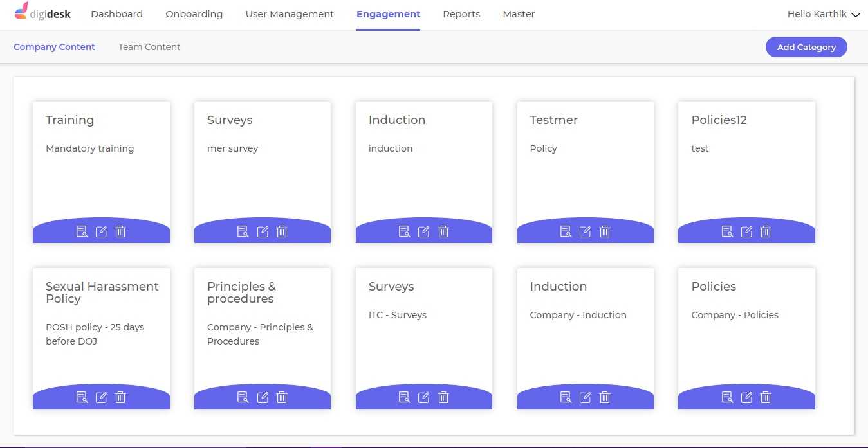
Task: Delete the Company - Induction category
Action: coord(605,397)
